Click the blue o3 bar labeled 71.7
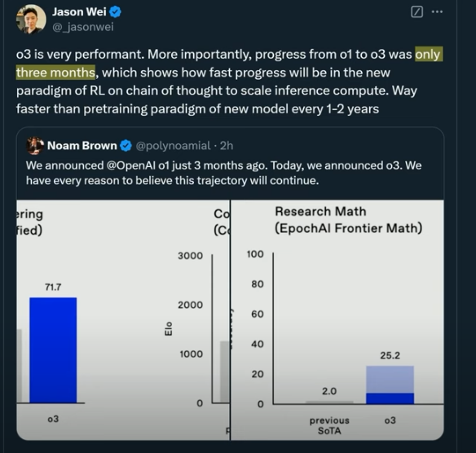The height and width of the screenshot is (453, 476). pos(53,350)
